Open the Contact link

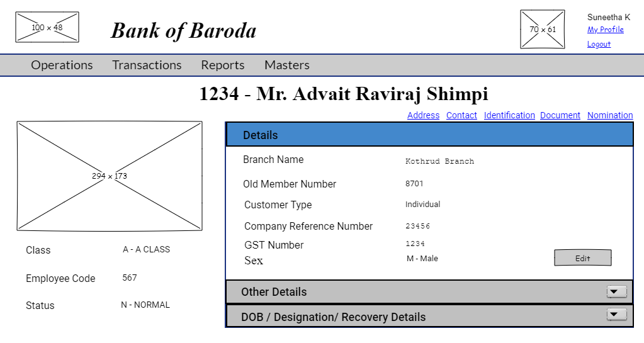pyautogui.click(x=461, y=115)
